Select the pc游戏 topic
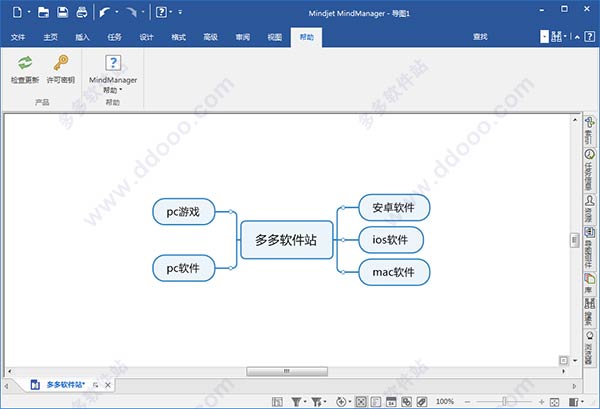 (184, 212)
